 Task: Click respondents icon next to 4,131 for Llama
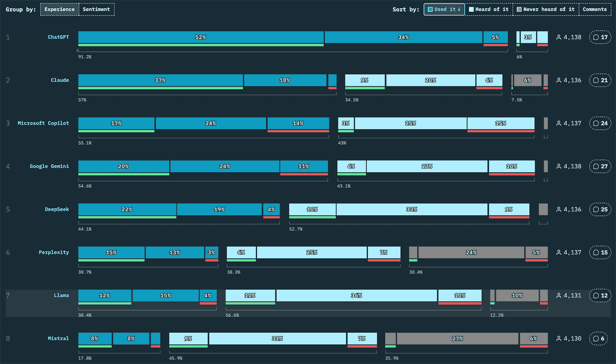click(559, 296)
